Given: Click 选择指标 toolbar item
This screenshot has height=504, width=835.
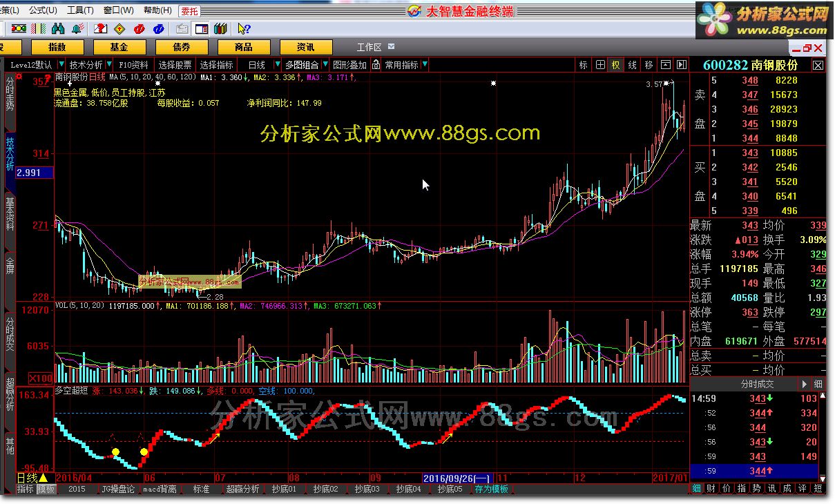Looking at the screenshot, I should [x=216, y=65].
